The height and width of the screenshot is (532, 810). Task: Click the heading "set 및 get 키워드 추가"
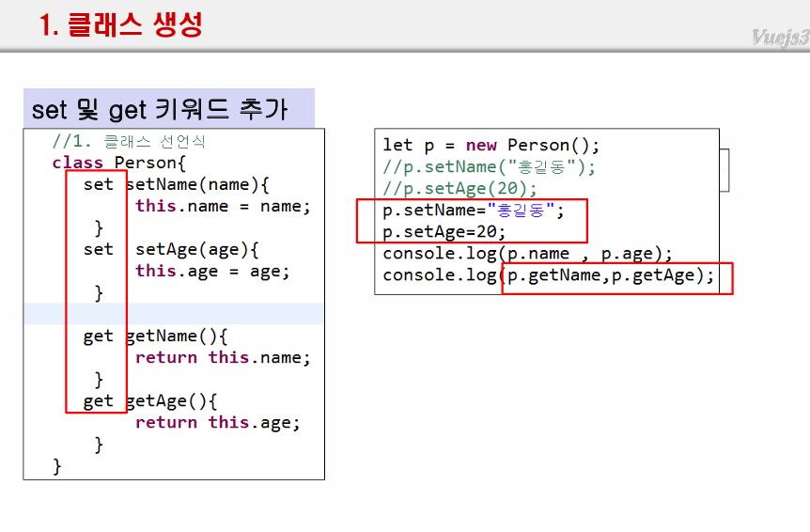point(159,109)
